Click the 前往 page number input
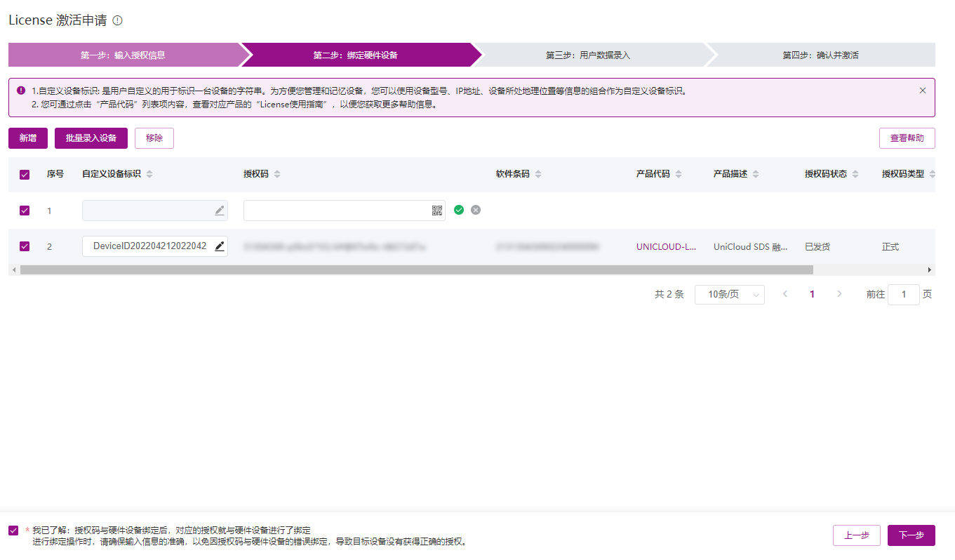Screen dimensions: 955x560 click(904, 295)
